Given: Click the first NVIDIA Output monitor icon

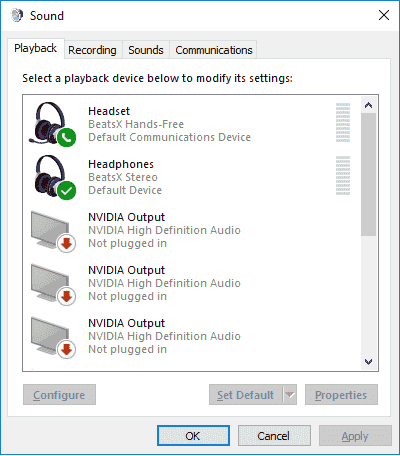Looking at the screenshot, I should pos(53,231).
